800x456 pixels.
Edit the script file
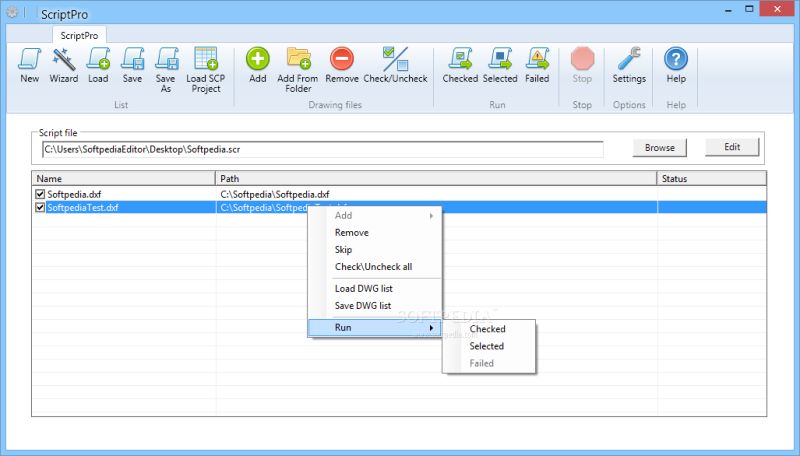732,147
